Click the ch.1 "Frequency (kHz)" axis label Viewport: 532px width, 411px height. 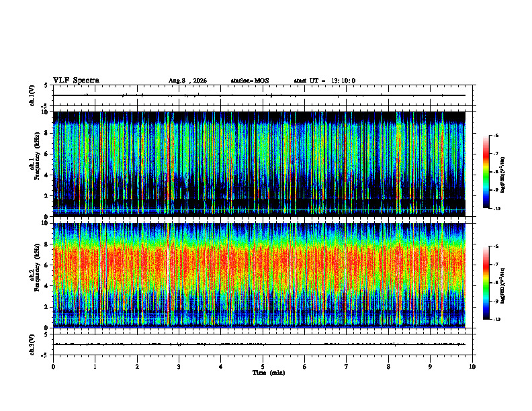click(37, 156)
